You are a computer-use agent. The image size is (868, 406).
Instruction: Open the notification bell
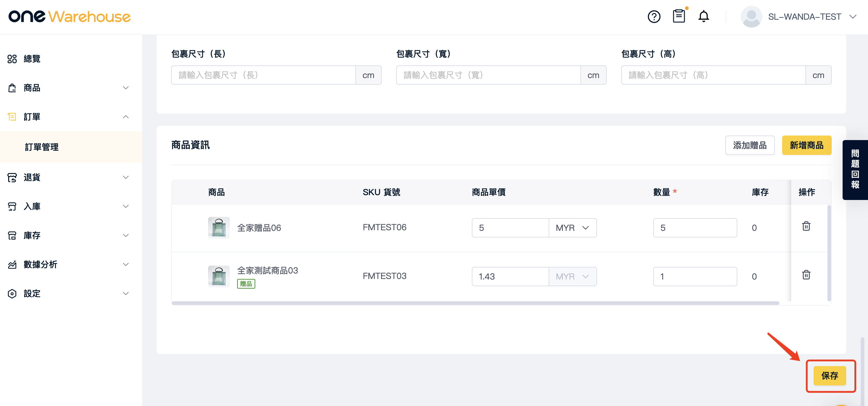pyautogui.click(x=703, y=16)
